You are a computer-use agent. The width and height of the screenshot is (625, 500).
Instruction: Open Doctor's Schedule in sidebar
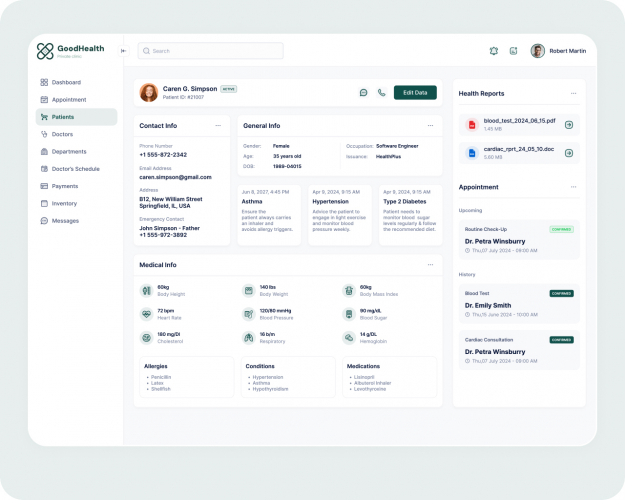click(x=76, y=169)
